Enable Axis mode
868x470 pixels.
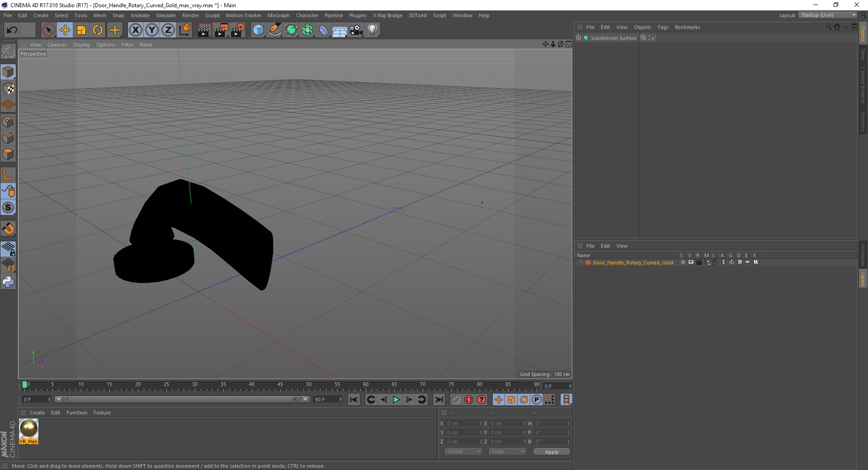point(8,175)
